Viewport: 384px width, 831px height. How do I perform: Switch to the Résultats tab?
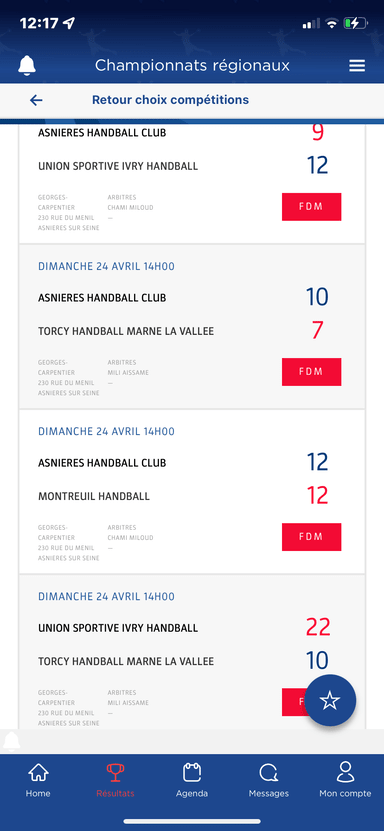115,780
